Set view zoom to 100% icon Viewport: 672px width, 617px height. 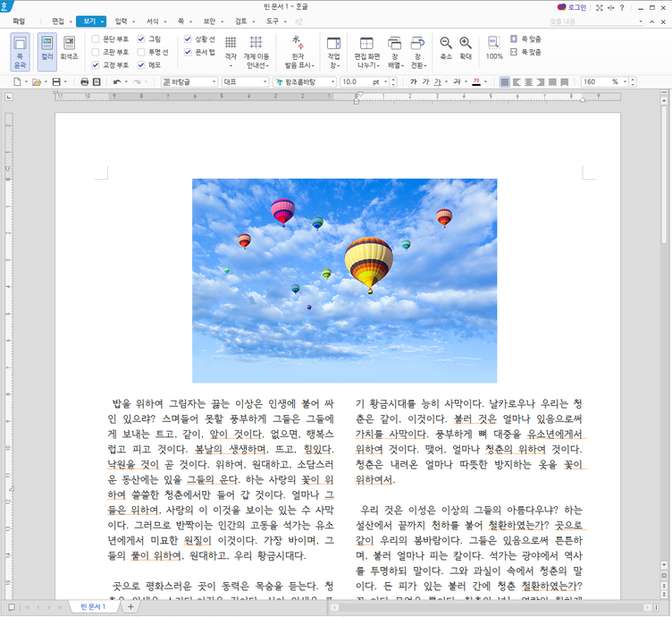tap(493, 48)
